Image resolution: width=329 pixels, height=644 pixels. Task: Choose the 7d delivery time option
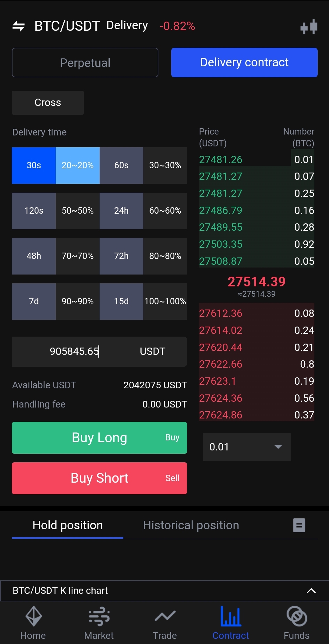click(x=34, y=301)
